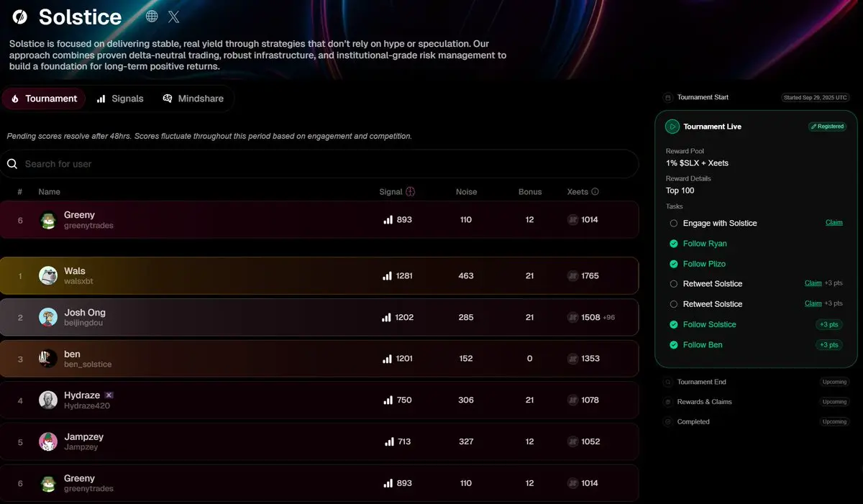Click the signal bars icon in Hydraze row
This screenshot has width=863, height=504.
click(x=389, y=400)
